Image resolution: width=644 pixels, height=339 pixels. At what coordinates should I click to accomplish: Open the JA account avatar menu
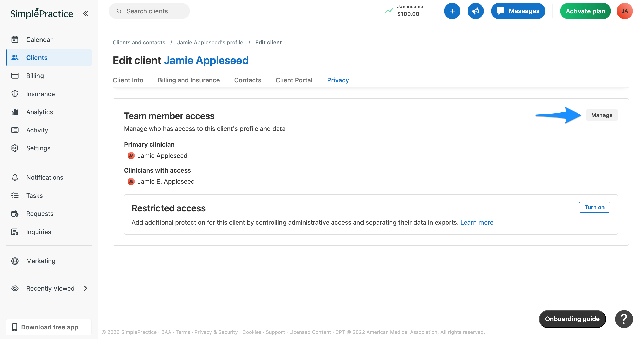coord(625,11)
